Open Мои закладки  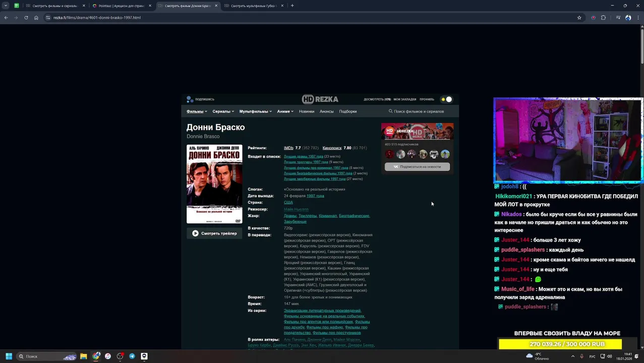point(405,99)
